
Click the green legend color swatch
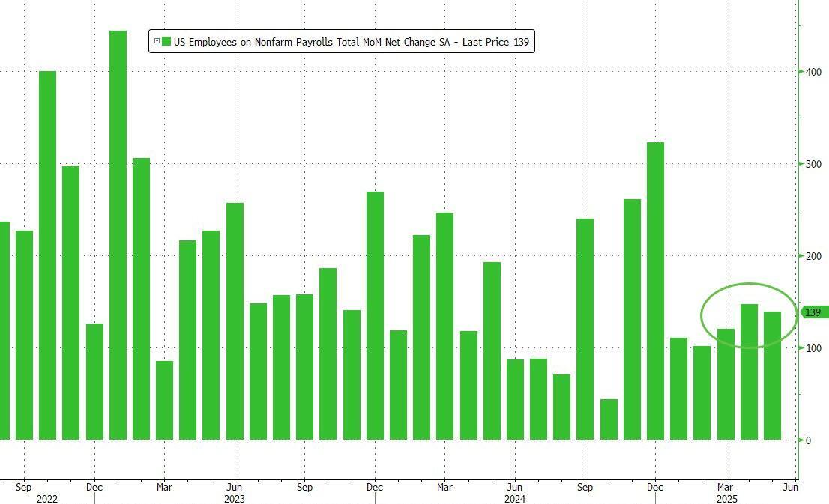pos(166,42)
